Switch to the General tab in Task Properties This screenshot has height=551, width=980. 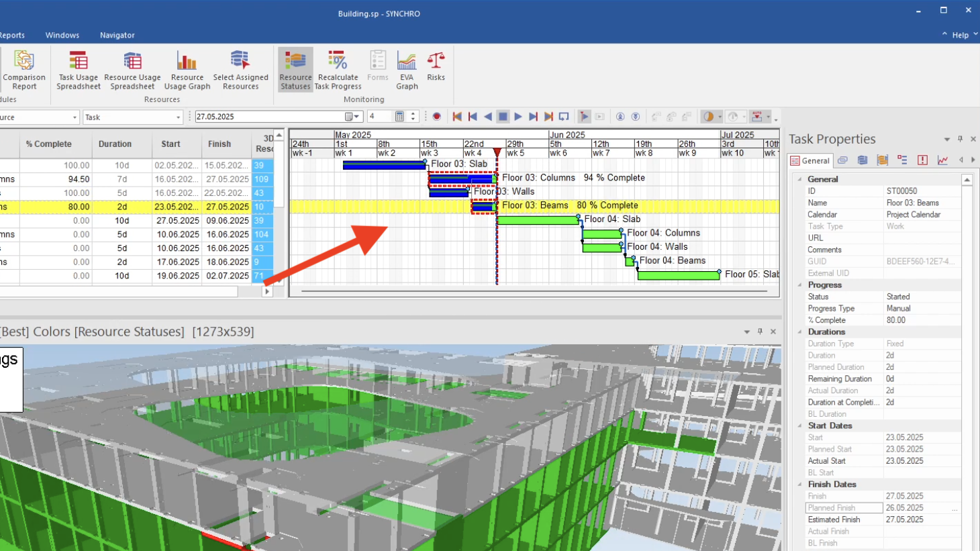[x=810, y=160]
